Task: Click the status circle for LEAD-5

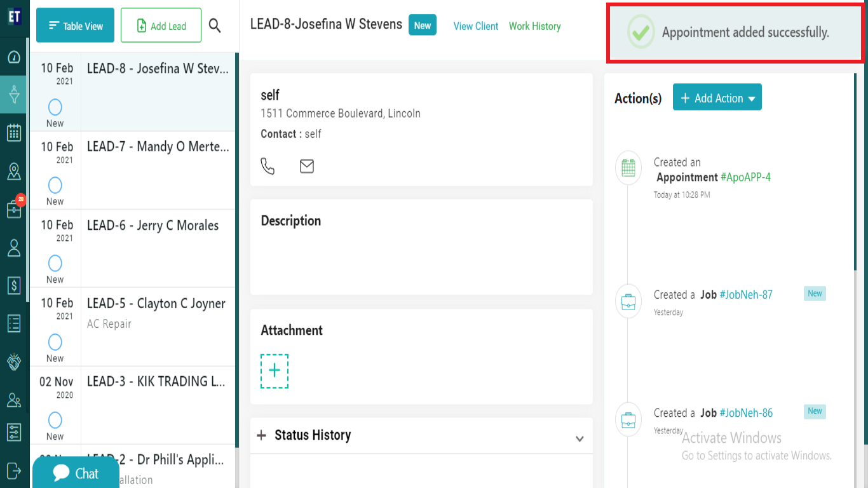Action: click(x=55, y=342)
